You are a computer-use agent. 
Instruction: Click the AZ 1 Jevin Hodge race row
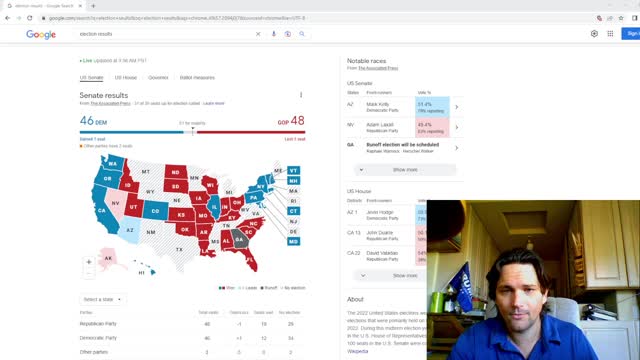pos(387,215)
